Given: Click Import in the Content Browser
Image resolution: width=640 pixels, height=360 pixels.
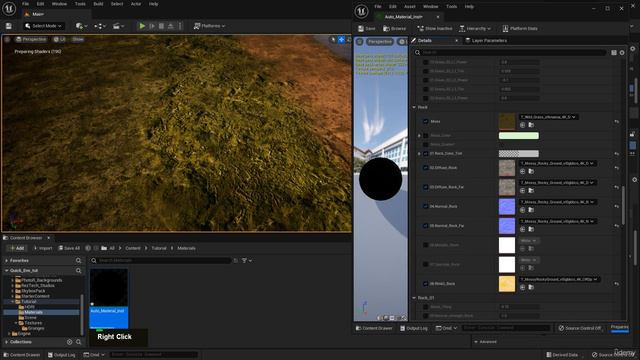Looking at the screenshot, I should click(x=43, y=248).
